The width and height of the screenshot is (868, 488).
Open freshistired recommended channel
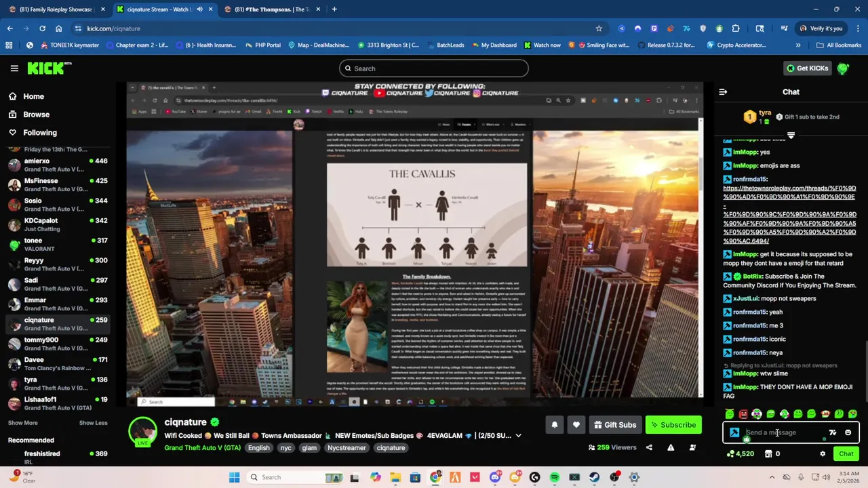coord(58,457)
